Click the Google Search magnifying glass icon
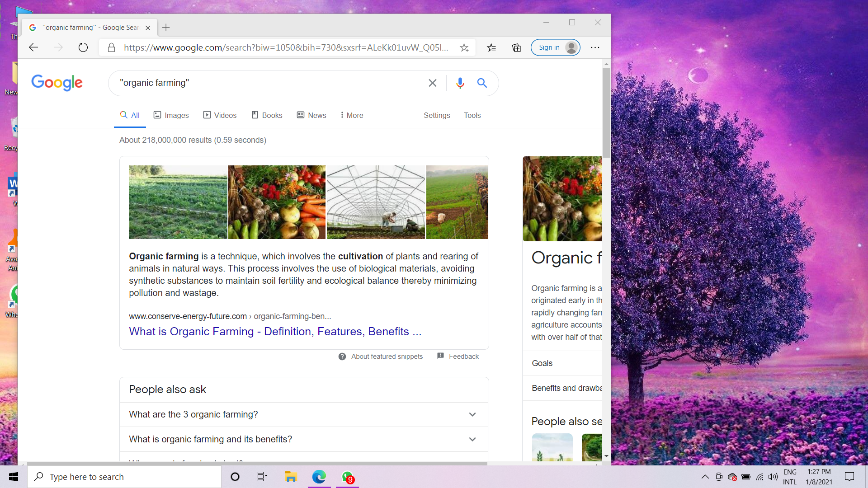Viewport: 868px width, 488px height. pyautogui.click(x=481, y=83)
